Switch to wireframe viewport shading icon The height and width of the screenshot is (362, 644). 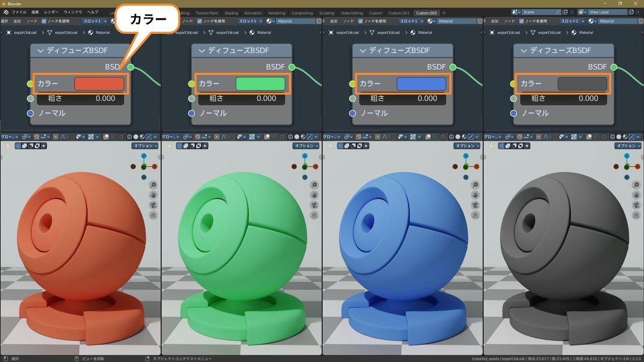pos(129,137)
